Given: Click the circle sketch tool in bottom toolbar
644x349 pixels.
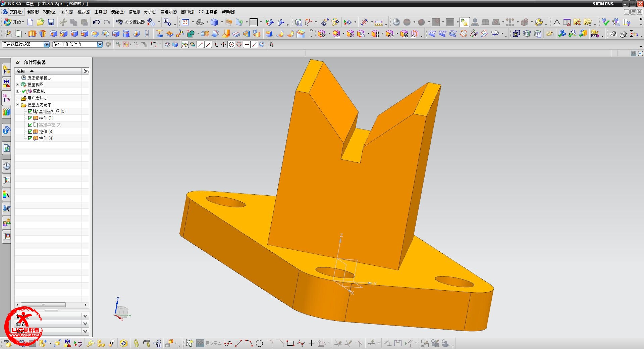Looking at the screenshot, I should [259, 343].
